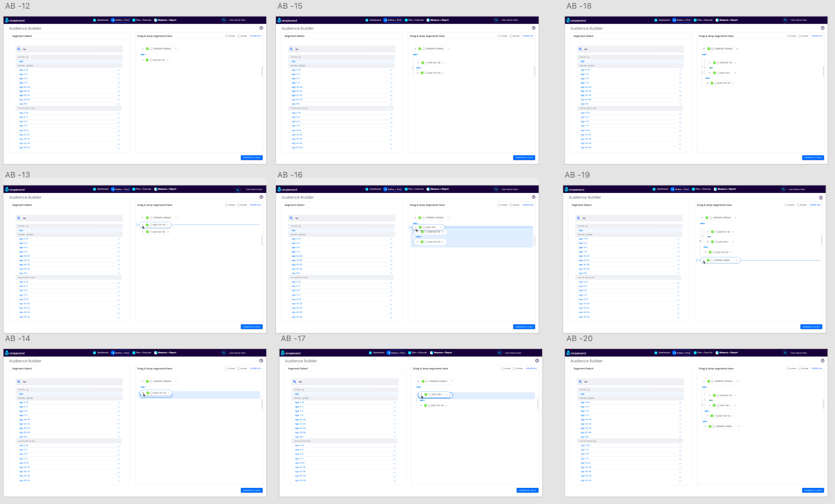Remove the AGE>65+ chip in AB-17
Image resolution: width=835 pixels, height=504 pixels.
point(446,395)
